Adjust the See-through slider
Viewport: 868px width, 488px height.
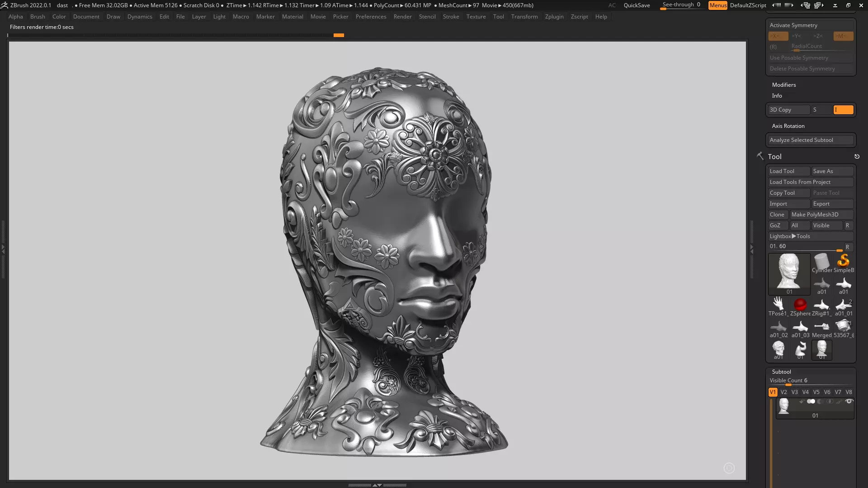(683, 5)
